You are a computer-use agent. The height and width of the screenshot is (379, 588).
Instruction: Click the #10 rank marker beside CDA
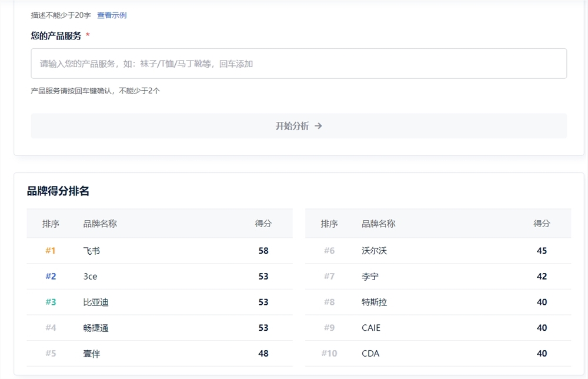(329, 353)
